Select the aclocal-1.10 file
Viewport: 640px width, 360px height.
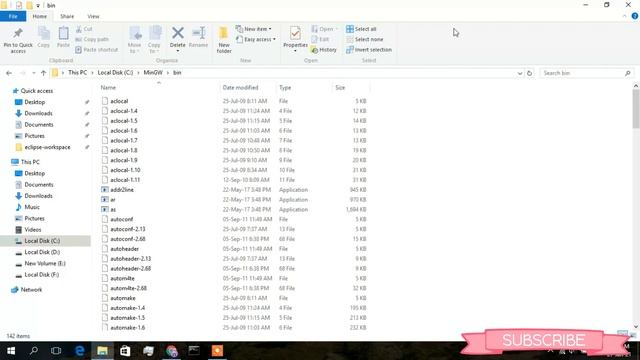(x=125, y=170)
